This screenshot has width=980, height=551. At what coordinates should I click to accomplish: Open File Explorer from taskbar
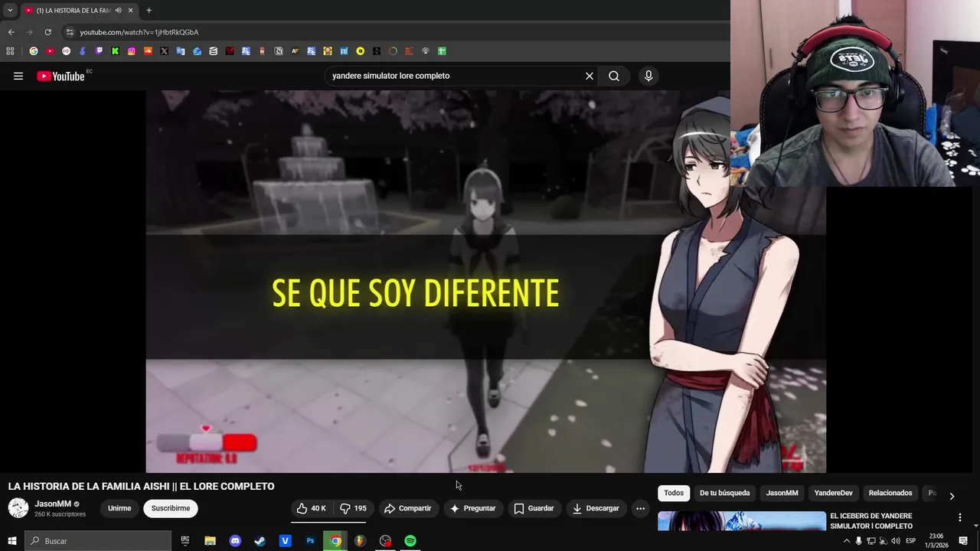(210, 541)
